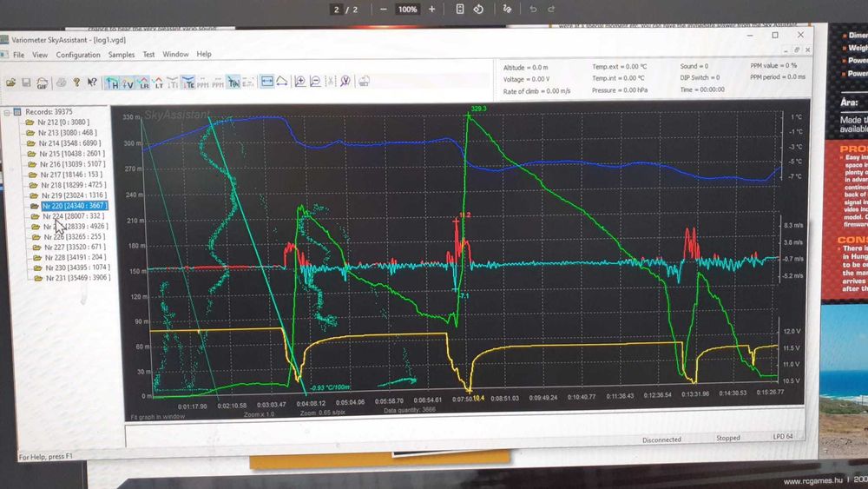Zoom in PDF viewer with plus button
Viewport: 868px width, 489px height.
pyautogui.click(x=431, y=10)
